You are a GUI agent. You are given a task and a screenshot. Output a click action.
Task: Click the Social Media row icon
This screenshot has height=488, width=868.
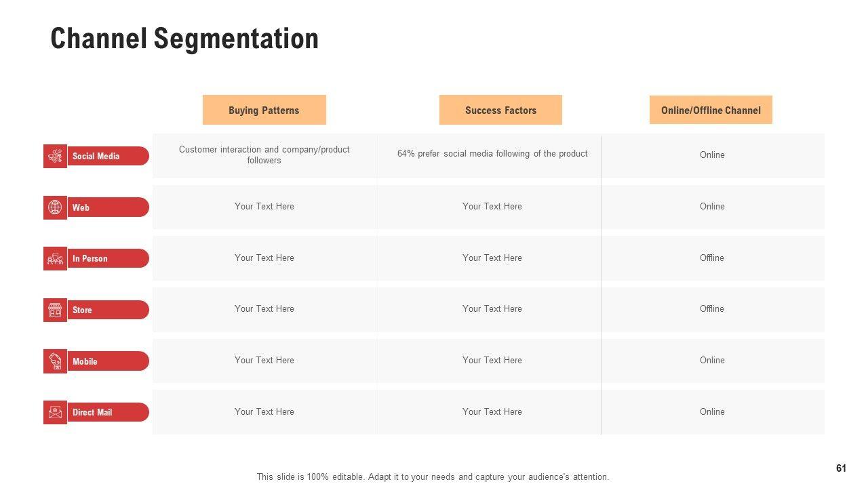tap(55, 157)
